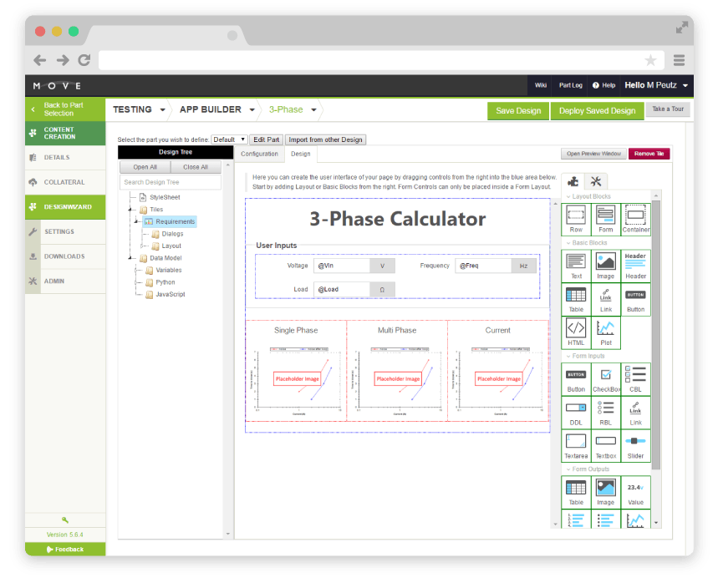718x588 pixels.
Task: Open the Settings sidebar item
Action: point(65,231)
